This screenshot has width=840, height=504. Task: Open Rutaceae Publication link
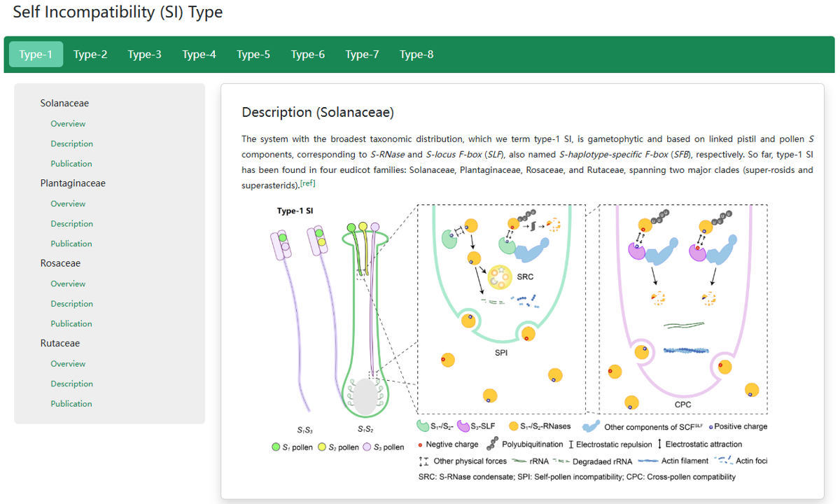click(71, 404)
